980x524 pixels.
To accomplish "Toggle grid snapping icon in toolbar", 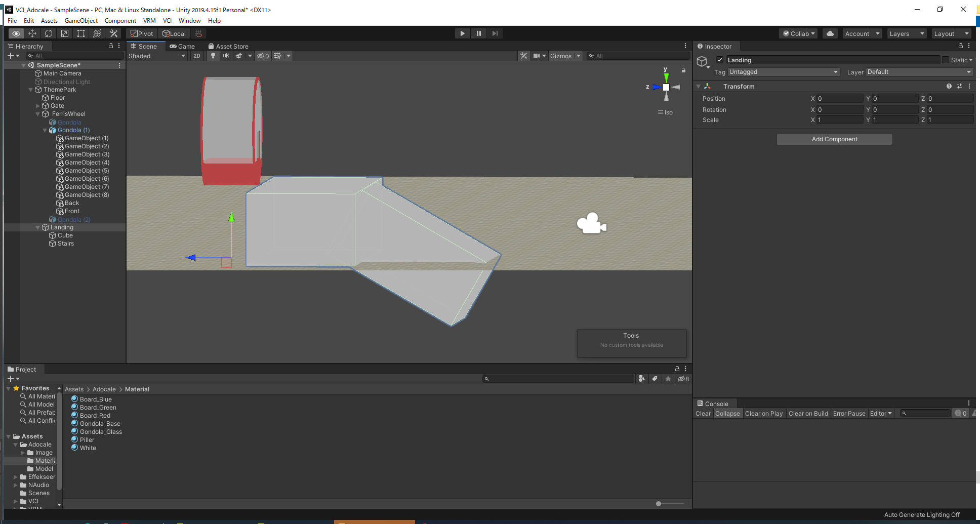I will pyautogui.click(x=198, y=33).
